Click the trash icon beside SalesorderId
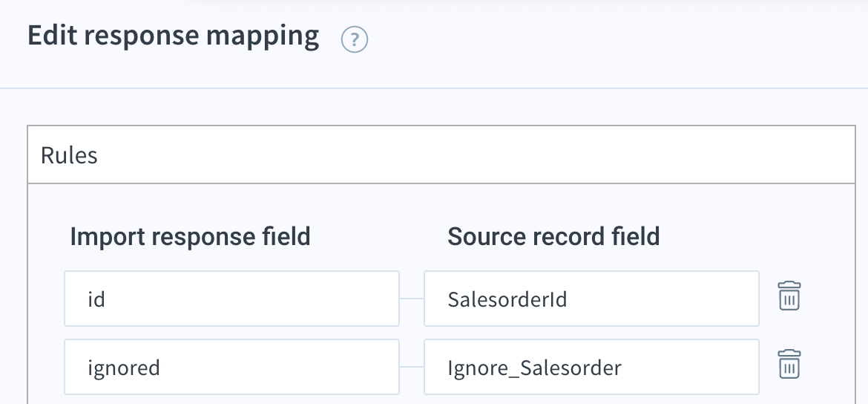 tap(789, 296)
